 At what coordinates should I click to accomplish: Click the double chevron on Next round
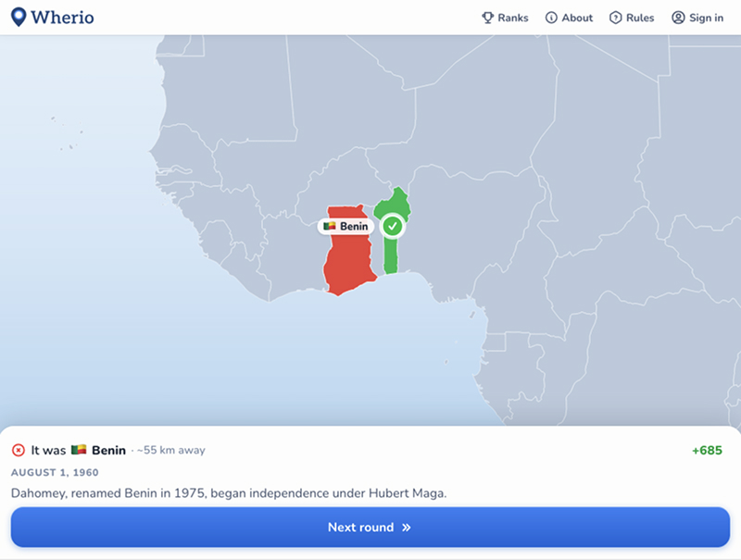(406, 528)
